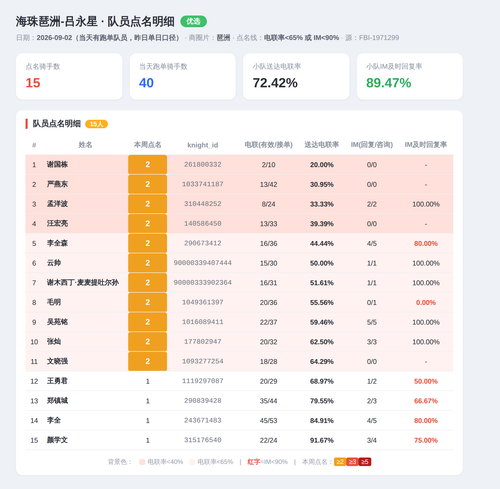The height and width of the screenshot is (489, 500).
Task: Click the legend's 电联率<65% light swatch
Action: (x=192, y=462)
